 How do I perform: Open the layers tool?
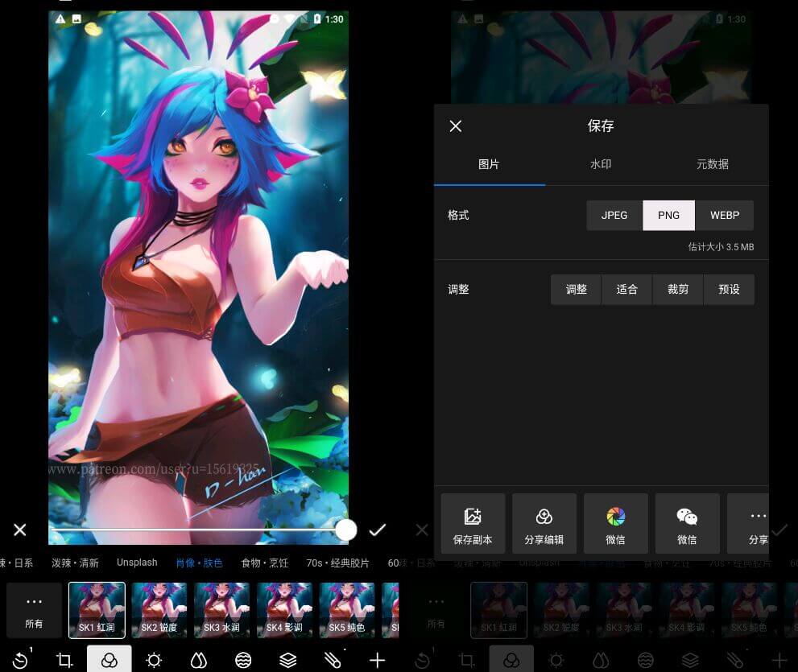(x=287, y=660)
